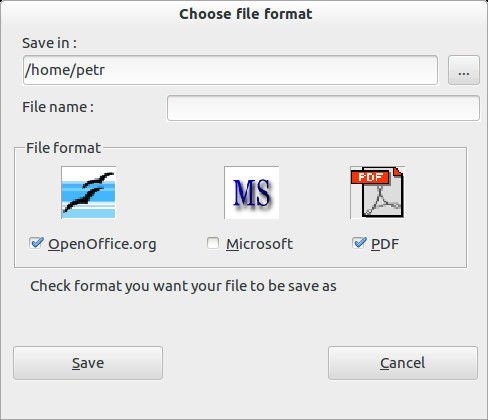Image resolution: width=488 pixels, height=420 pixels.
Task: Click the 'File format' group box heading
Action: (63, 148)
